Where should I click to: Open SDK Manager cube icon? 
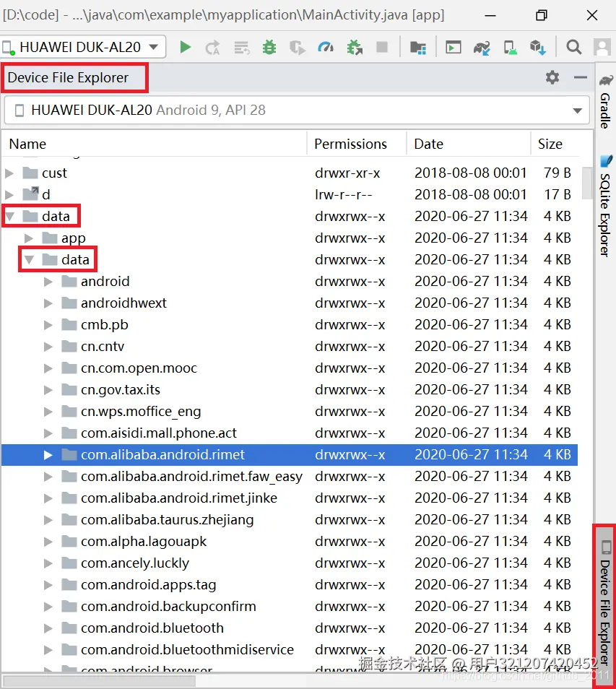tap(538, 47)
